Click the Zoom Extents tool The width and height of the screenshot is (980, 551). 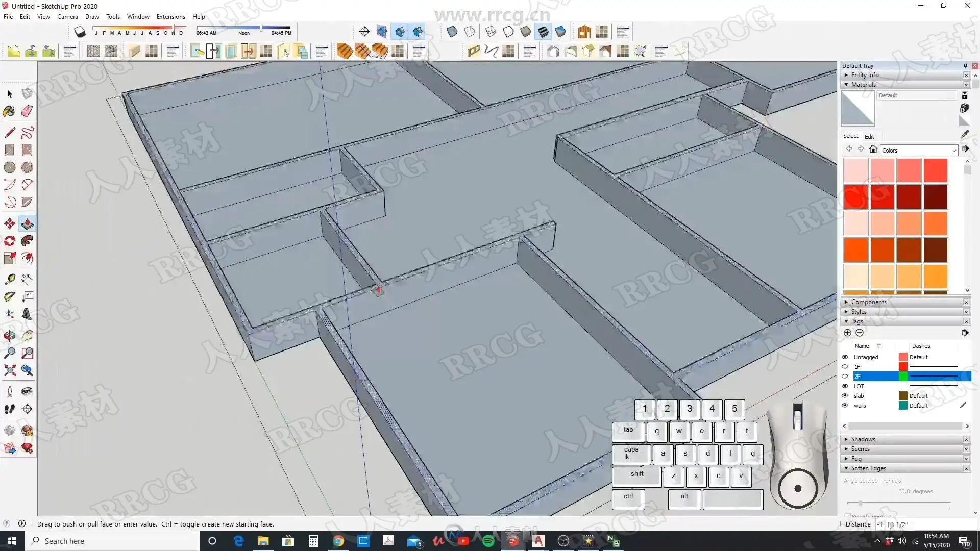tap(9, 370)
